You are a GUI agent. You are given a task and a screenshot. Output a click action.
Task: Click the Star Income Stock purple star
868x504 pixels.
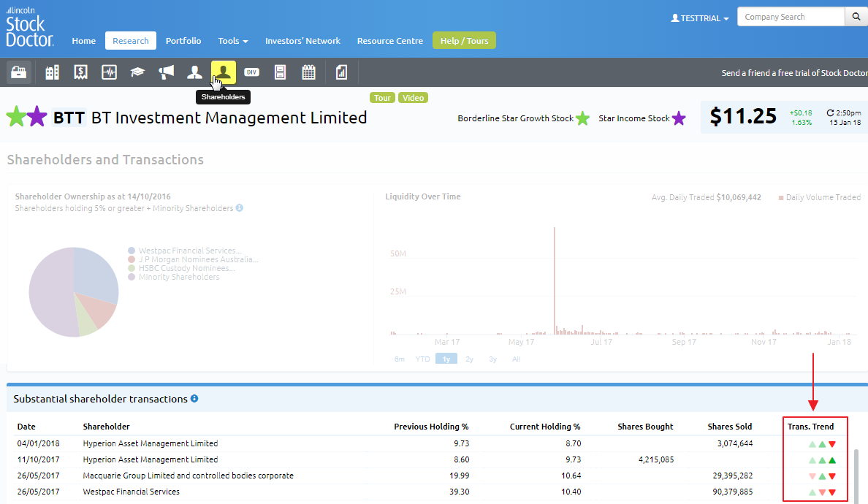coord(679,118)
